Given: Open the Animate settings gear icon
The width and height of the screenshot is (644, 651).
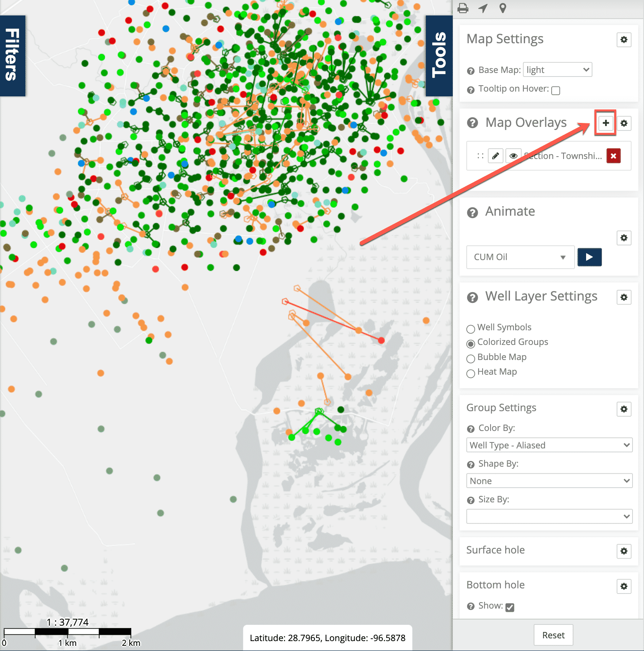Looking at the screenshot, I should click(624, 238).
